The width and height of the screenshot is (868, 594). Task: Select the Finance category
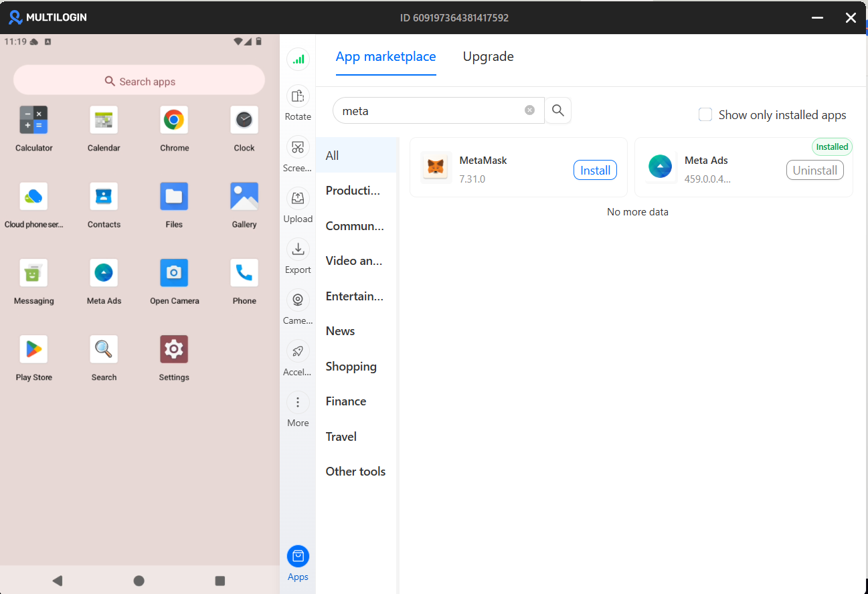(x=345, y=401)
